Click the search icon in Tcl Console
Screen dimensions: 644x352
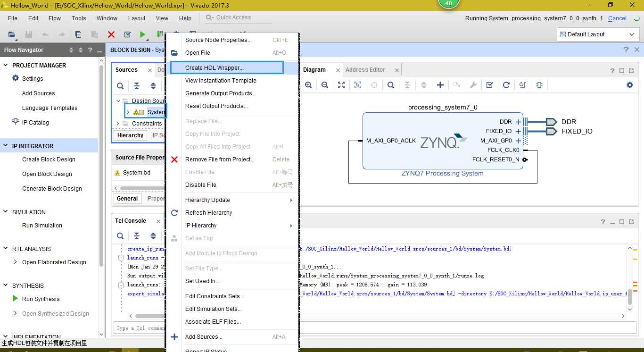click(x=120, y=236)
